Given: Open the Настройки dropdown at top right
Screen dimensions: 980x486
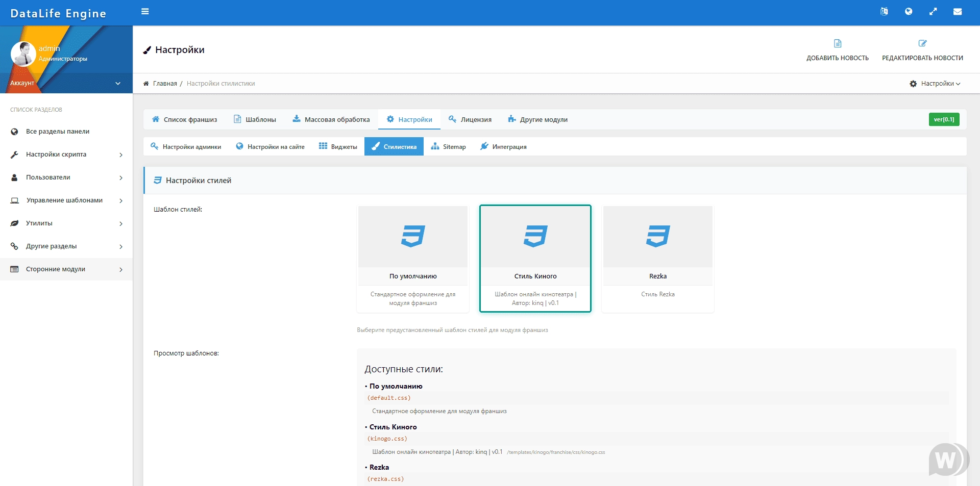Looking at the screenshot, I should 935,84.
